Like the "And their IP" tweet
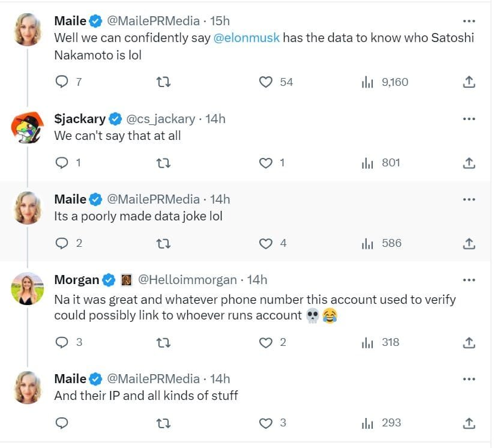 click(265, 423)
